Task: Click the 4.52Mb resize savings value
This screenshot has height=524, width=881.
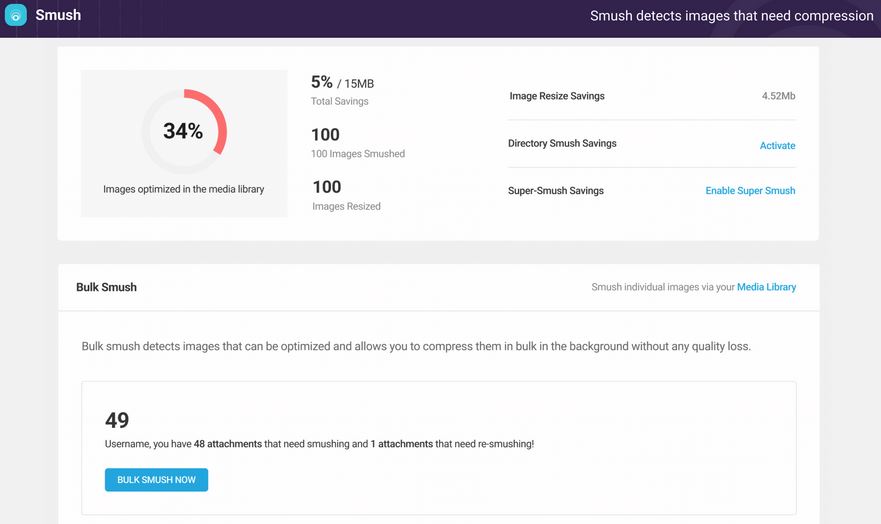Action: click(x=778, y=96)
